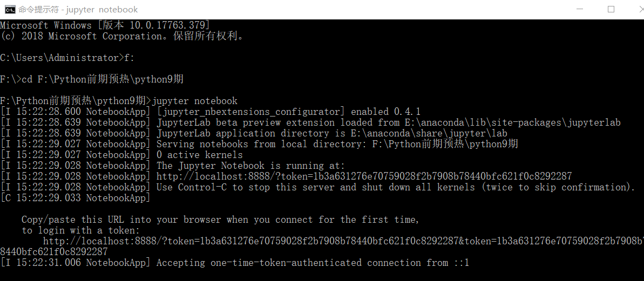Viewport: 644px width, 281px height.
Task: Click the '0 active kernels' log line
Action: click(200, 155)
